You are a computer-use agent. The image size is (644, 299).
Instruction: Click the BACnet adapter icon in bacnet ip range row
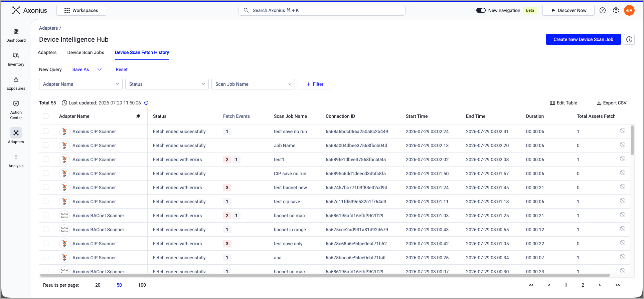tap(64, 230)
